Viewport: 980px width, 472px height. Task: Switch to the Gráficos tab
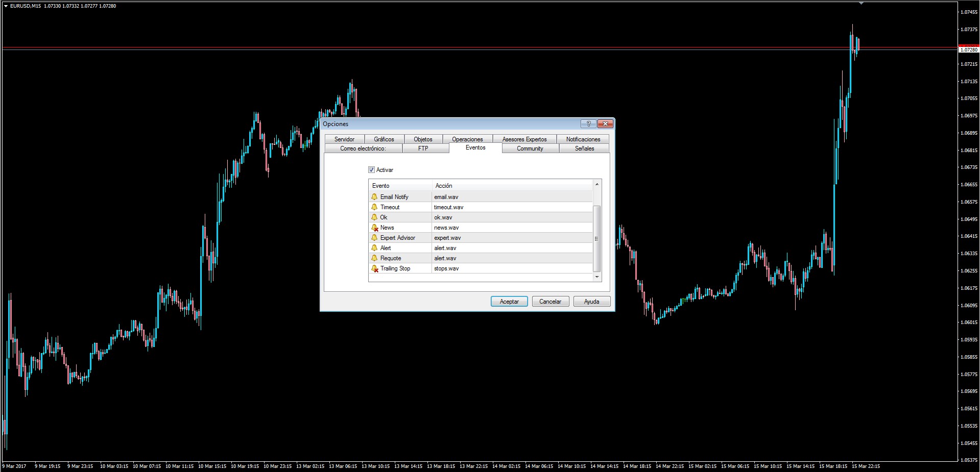click(x=384, y=139)
